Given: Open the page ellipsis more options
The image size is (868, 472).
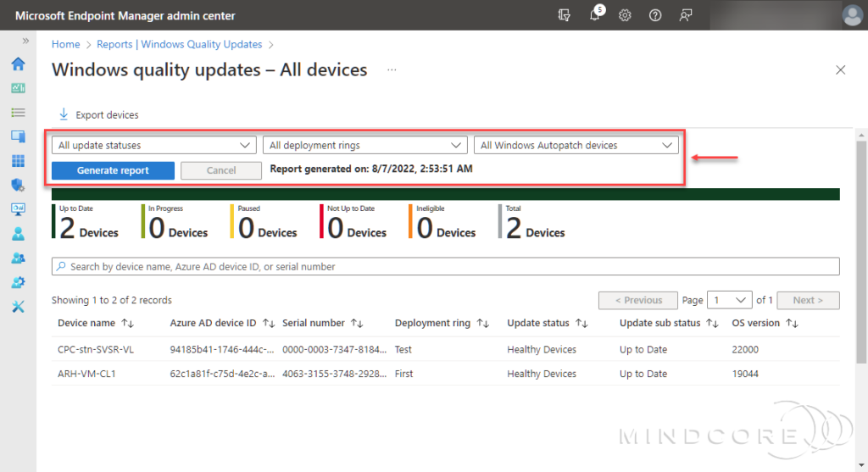Looking at the screenshot, I should click(392, 69).
